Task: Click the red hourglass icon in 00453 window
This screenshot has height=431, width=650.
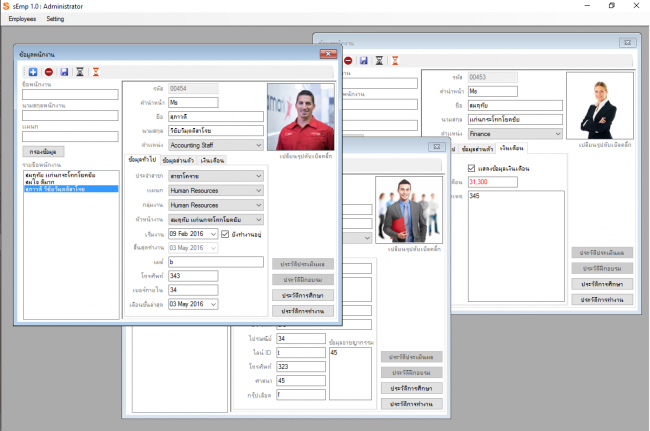Action: [393, 60]
